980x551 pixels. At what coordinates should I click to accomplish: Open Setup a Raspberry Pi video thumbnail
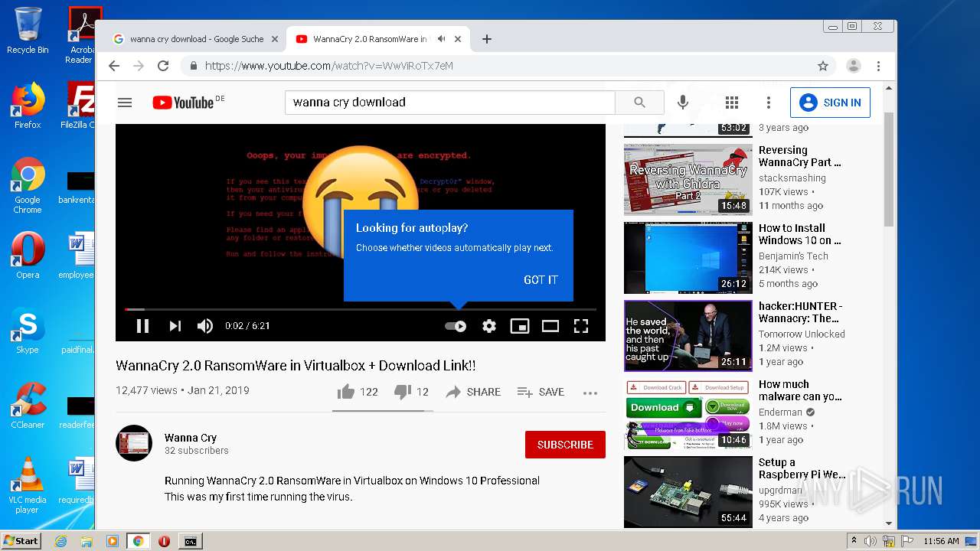click(688, 492)
